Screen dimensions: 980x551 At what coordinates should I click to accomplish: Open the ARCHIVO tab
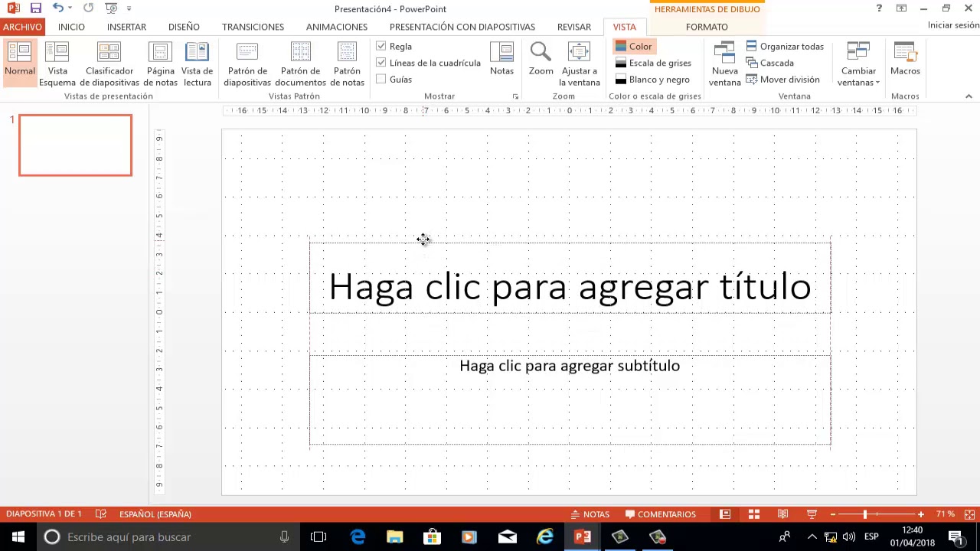(x=22, y=27)
